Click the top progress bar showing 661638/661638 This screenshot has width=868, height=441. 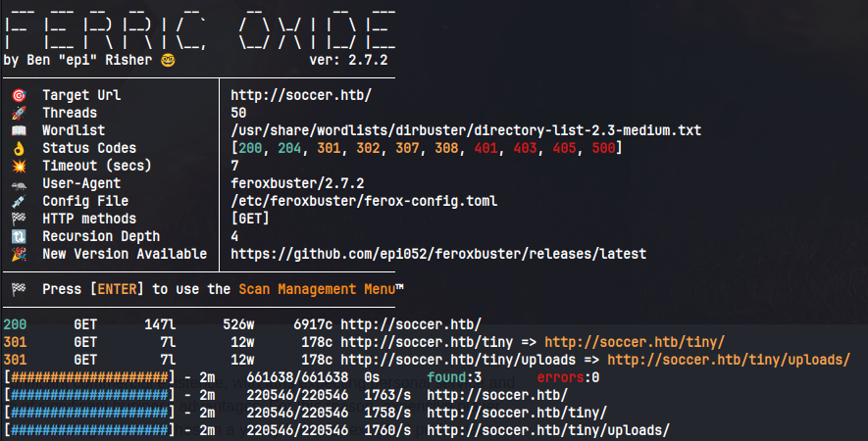pyautogui.click(x=89, y=377)
